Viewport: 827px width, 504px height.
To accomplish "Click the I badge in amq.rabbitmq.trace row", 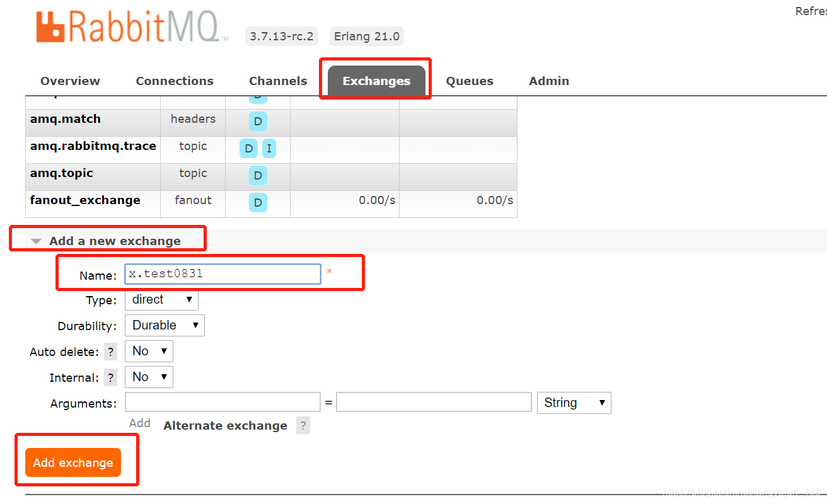I will tap(269, 149).
